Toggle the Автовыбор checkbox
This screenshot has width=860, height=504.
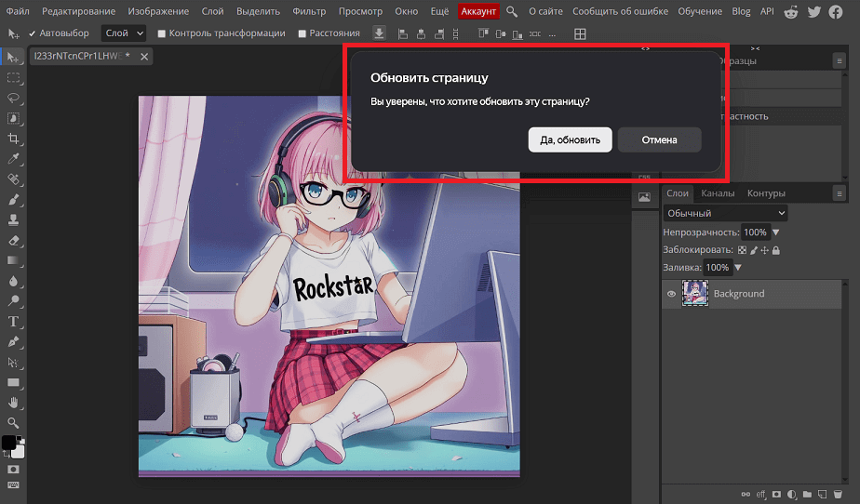pos(34,33)
